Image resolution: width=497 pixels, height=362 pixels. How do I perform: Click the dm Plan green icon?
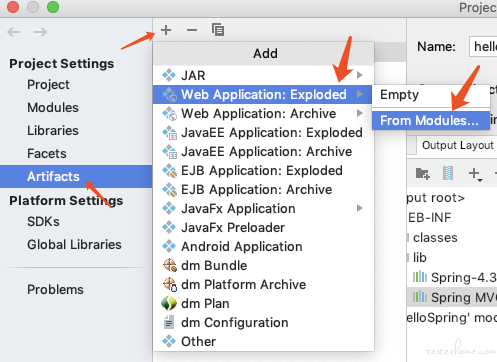169,303
